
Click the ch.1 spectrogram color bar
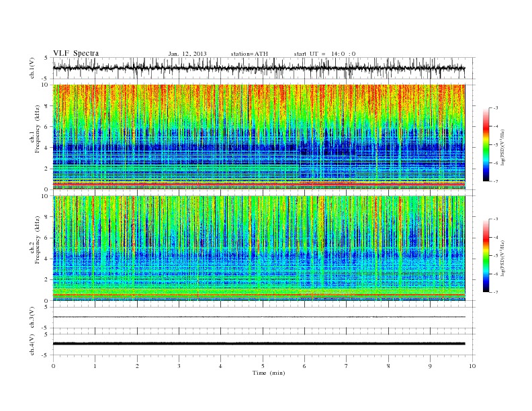pyautogui.click(x=486, y=144)
